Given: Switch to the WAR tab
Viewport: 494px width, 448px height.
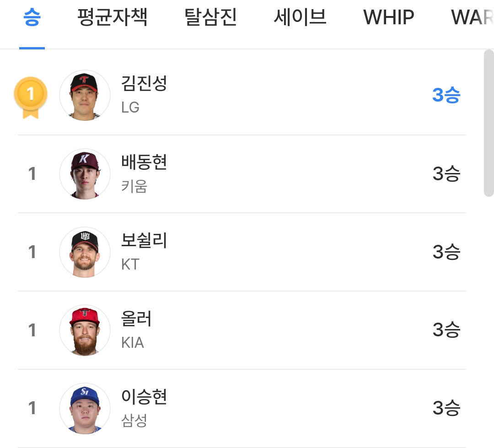Looking at the screenshot, I should coord(471,18).
